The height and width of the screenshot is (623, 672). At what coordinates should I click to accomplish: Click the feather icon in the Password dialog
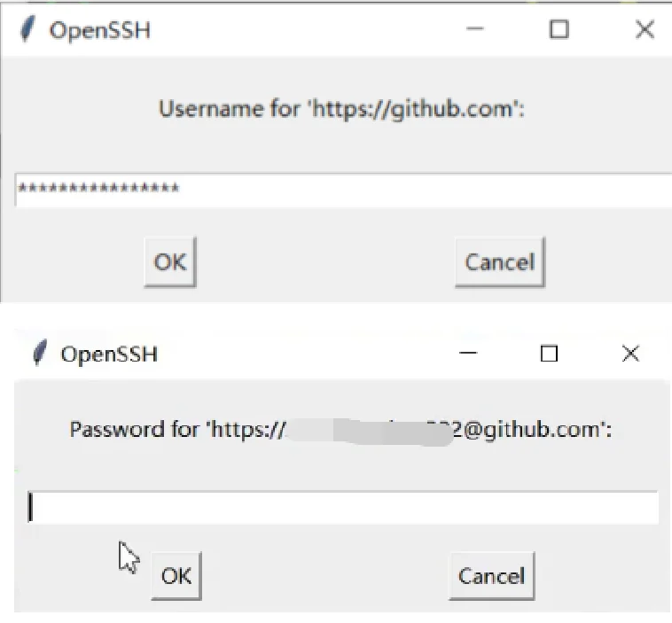(x=39, y=354)
